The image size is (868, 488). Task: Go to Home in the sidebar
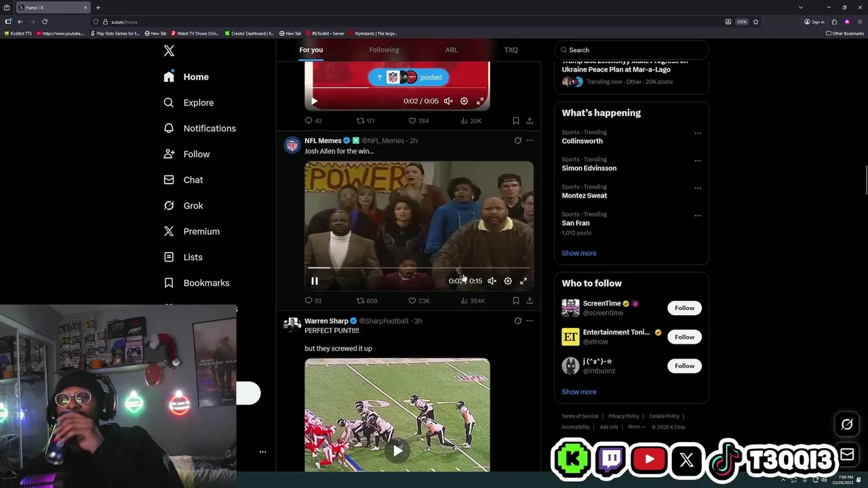pyautogui.click(x=186, y=77)
